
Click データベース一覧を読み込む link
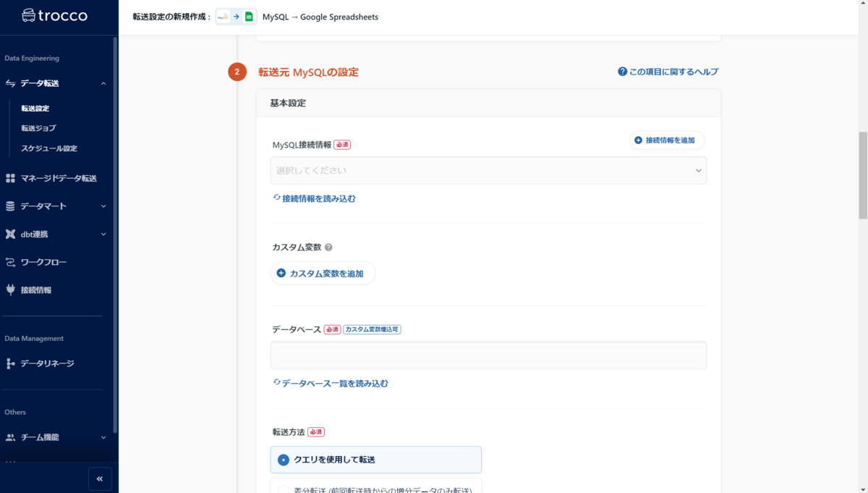point(335,384)
